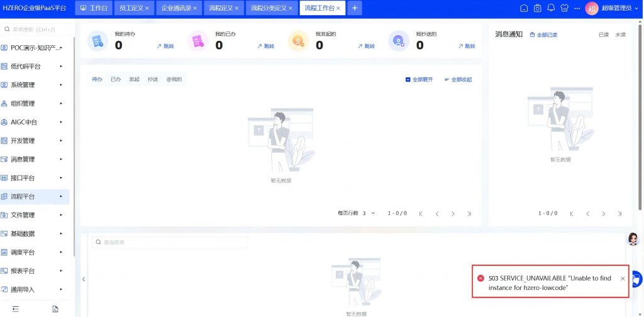Close the 员工定义 tab
The height and width of the screenshot is (317, 644).
tap(147, 9)
